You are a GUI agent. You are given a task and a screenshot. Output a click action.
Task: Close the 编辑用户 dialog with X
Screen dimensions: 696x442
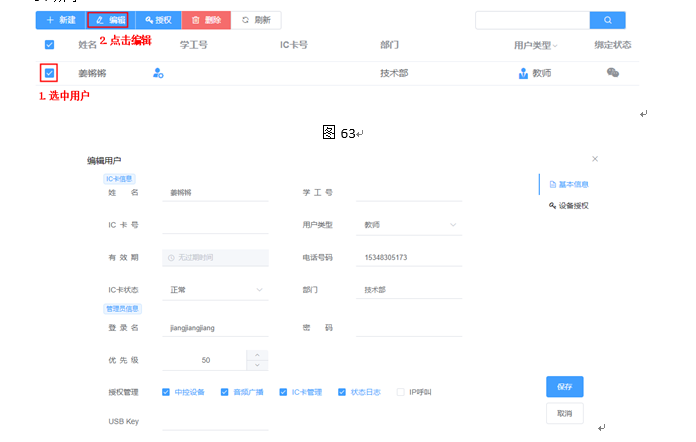595,159
